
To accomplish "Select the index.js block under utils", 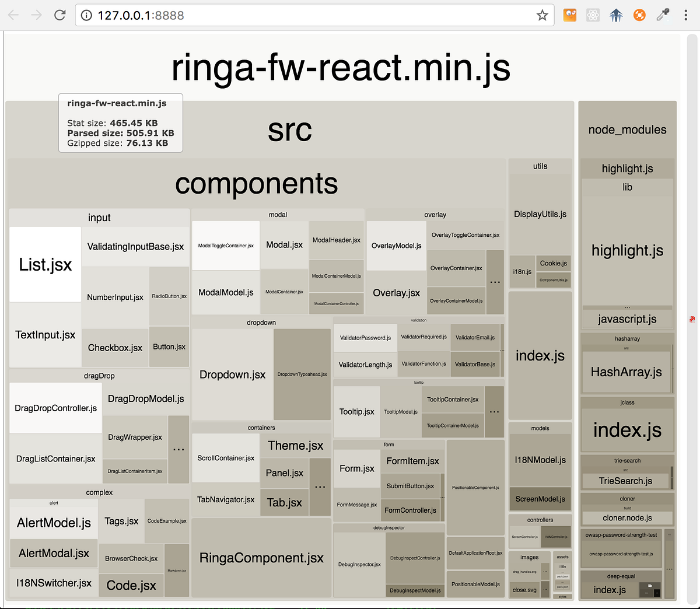I will pos(540,356).
